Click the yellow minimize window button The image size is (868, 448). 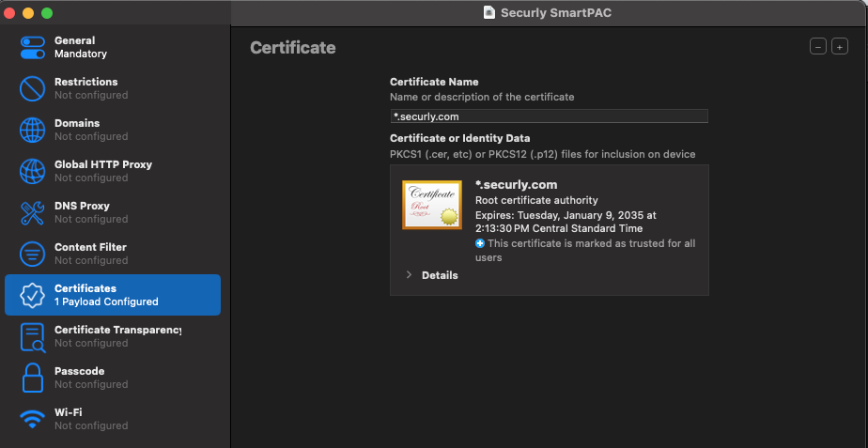click(28, 13)
